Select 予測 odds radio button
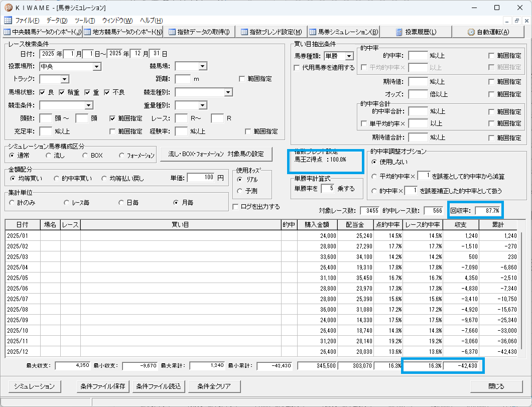 [240, 191]
